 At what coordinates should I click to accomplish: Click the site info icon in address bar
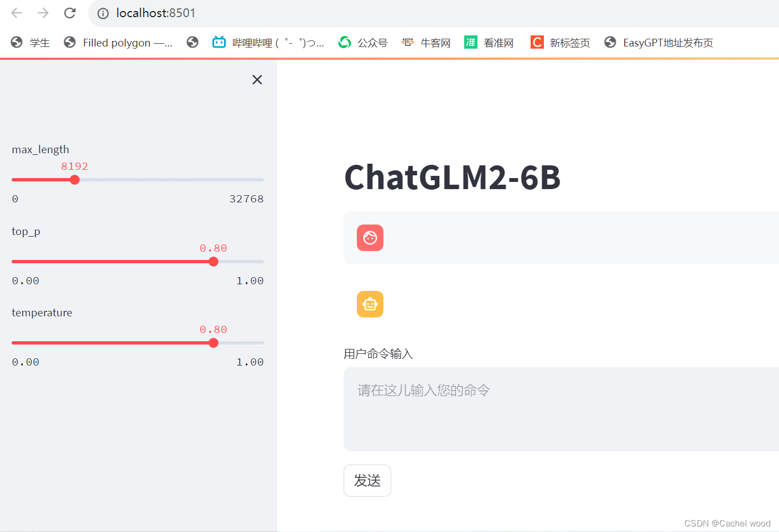(103, 14)
